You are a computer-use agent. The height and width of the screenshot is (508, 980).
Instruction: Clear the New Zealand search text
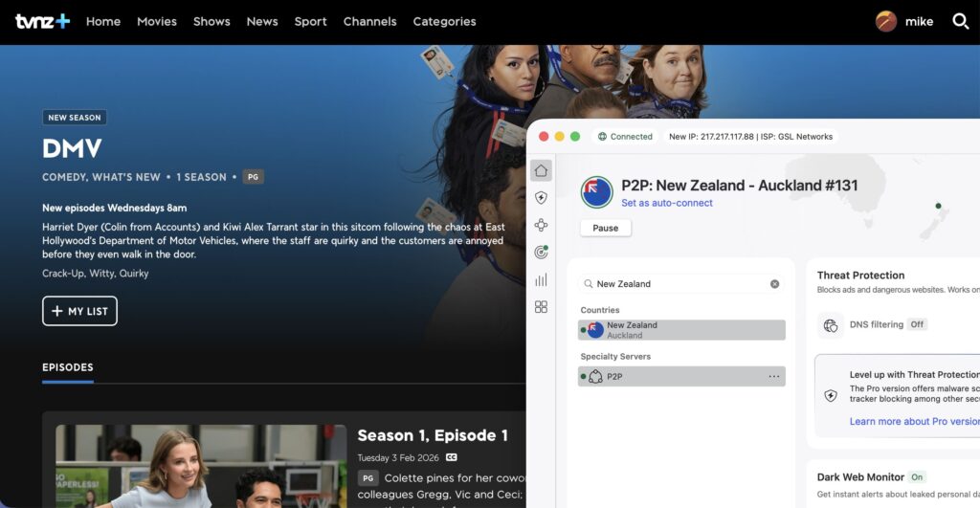coord(774,284)
